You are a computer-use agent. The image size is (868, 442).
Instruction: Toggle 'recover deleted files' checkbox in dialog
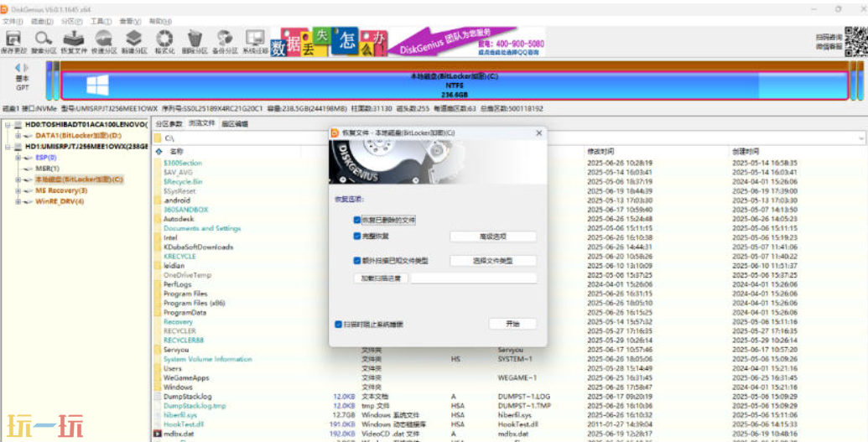point(357,220)
